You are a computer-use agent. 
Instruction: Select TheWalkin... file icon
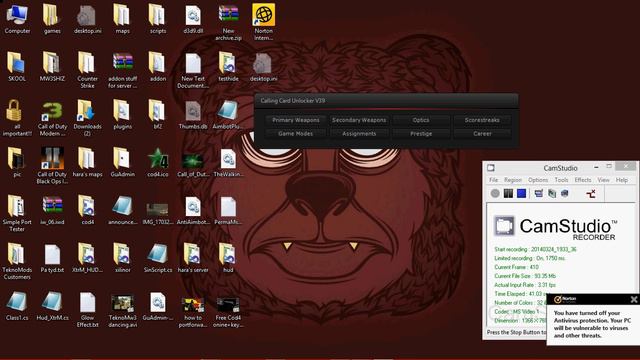pyautogui.click(x=228, y=162)
